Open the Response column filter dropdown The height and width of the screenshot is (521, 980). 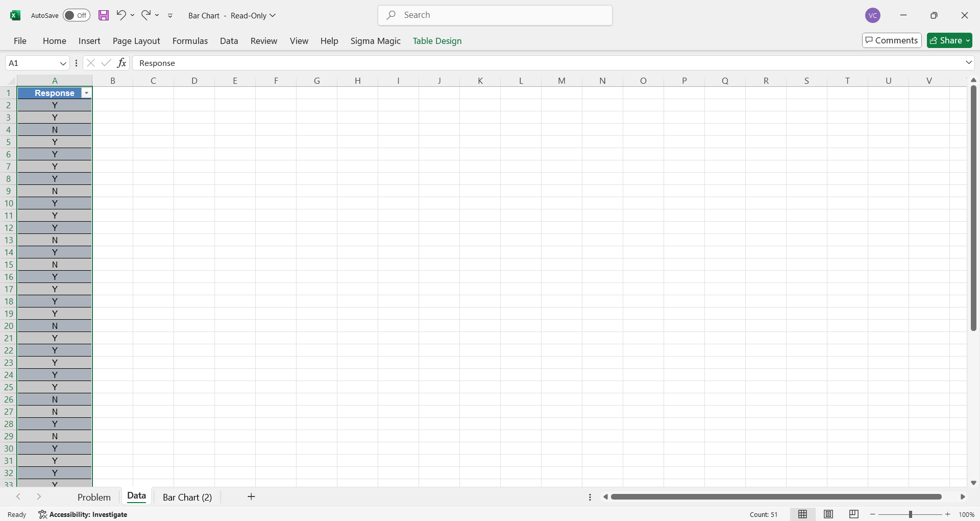pos(86,93)
